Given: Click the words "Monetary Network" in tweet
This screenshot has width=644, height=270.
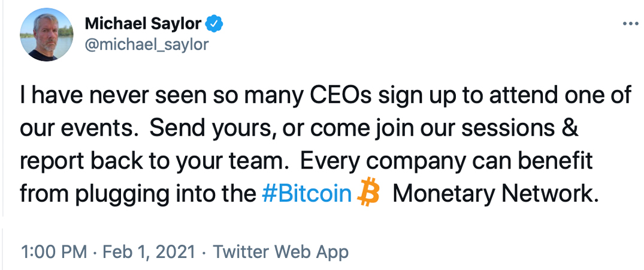Looking at the screenshot, I should [495, 194].
